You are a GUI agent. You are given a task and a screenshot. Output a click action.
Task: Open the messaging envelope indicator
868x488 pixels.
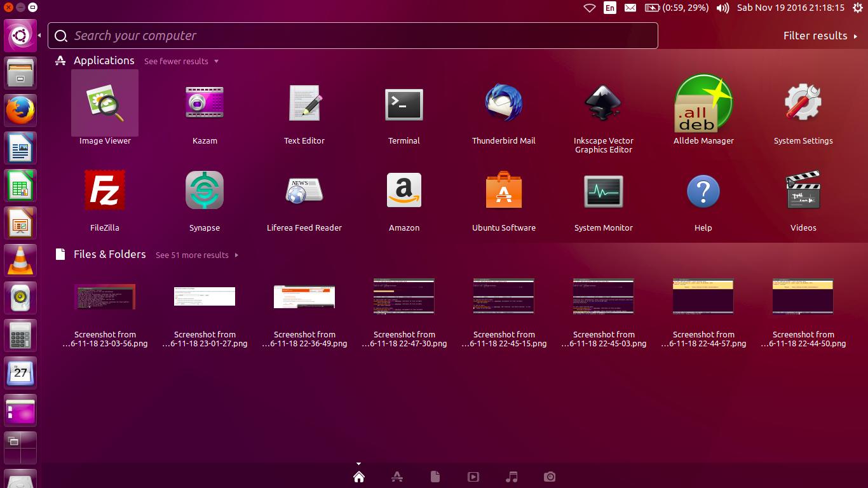click(630, 8)
